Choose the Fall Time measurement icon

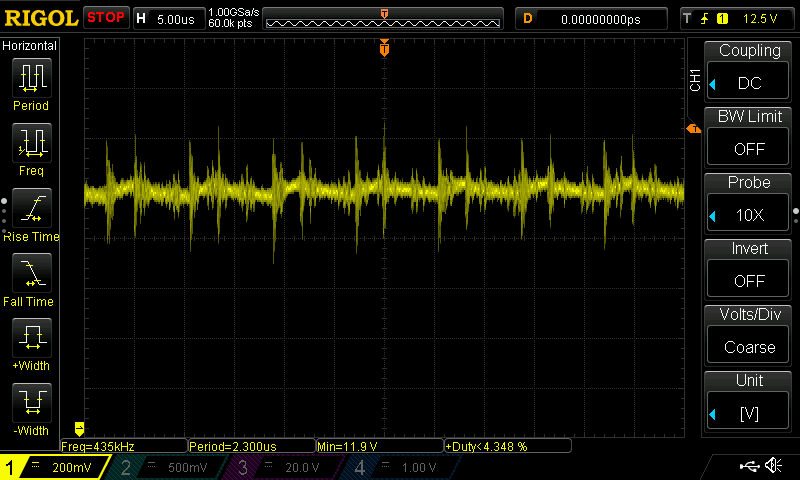pyautogui.click(x=30, y=275)
